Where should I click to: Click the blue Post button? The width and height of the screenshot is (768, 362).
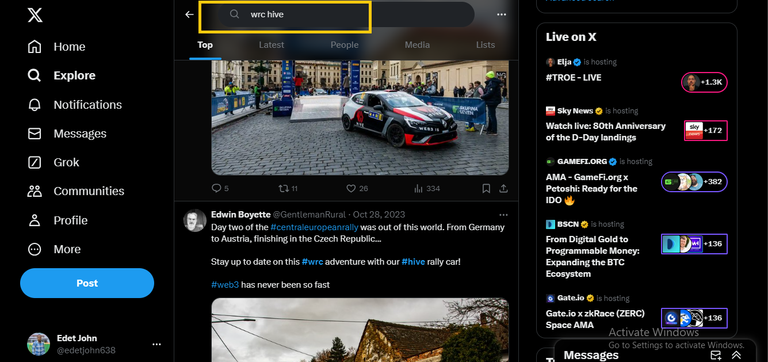tap(87, 283)
